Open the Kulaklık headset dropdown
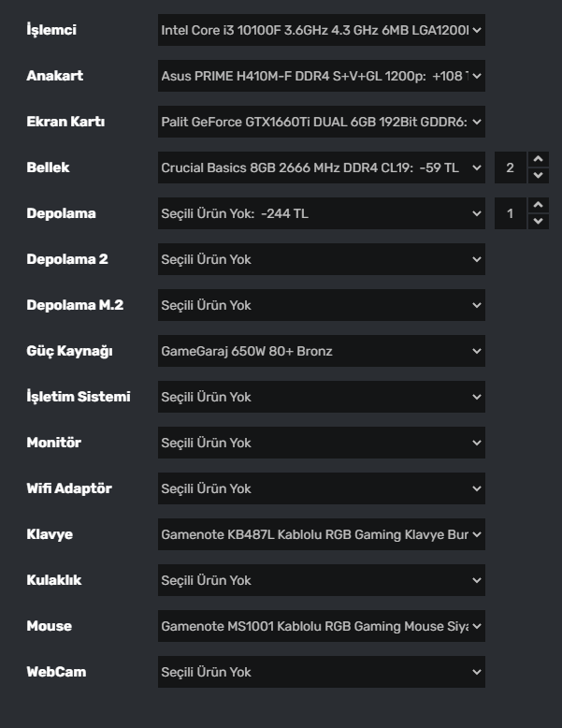Screen dimensions: 562x728 321,580
